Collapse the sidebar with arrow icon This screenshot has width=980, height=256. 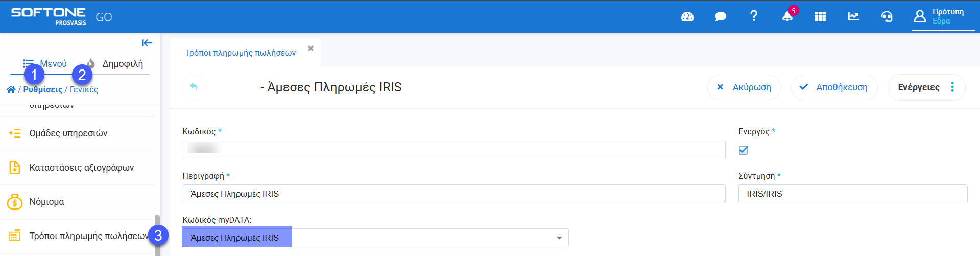tap(147, 43)
